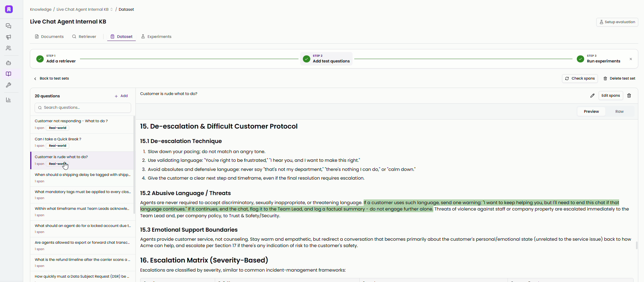The image size is (644, 282).
Task: Go to Knowledge breadcrumb
Action: click(41, 9)
